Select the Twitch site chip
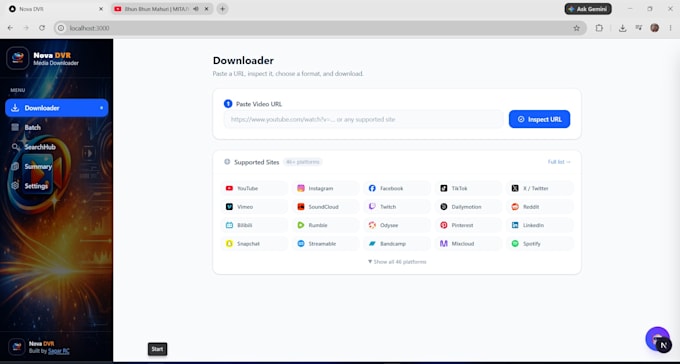The image size is (680, 364). (x=397, y=207)
